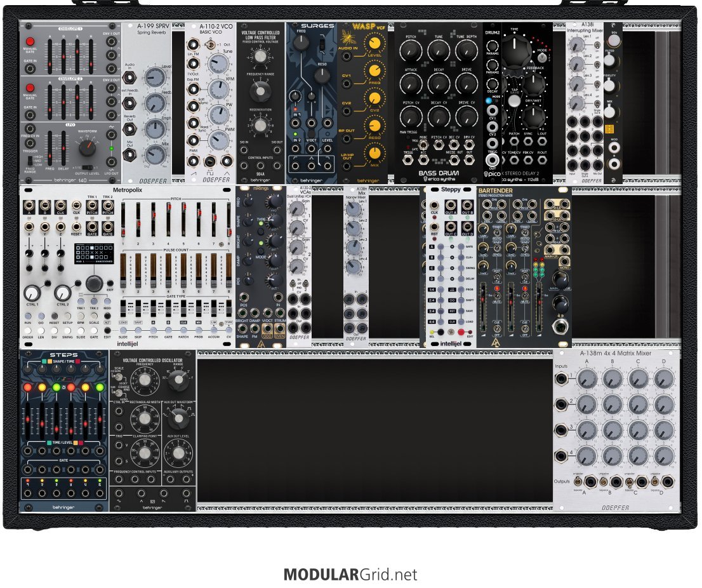
Task: Push Envelope 1 Manual Gate red button
Action: coord(30,42)
